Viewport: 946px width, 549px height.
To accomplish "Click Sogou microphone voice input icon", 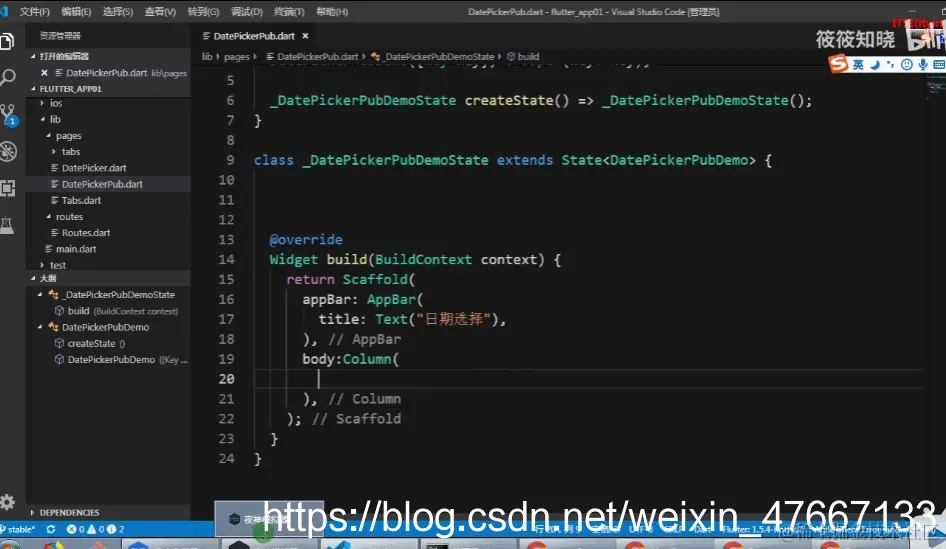I will [923, 65].
